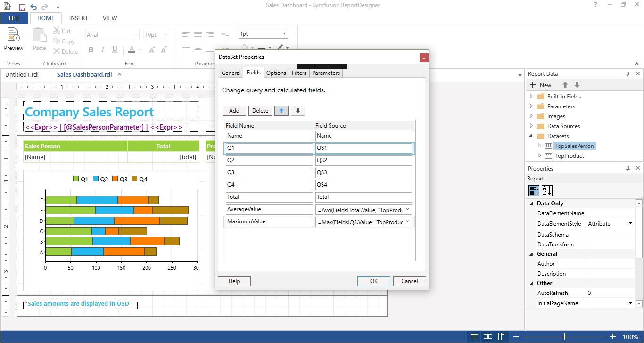Click the Save icon in quick access toolbar

pyautogui.click(x=22, y=7)
